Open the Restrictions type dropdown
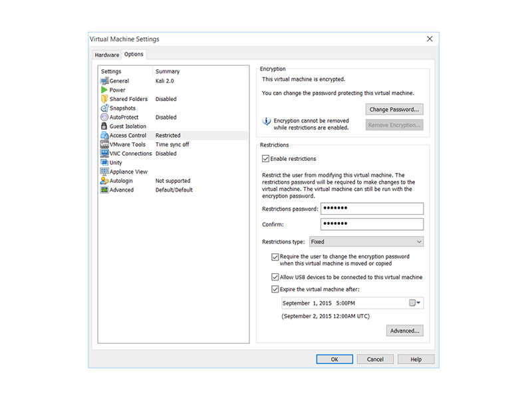This screenshot has height=399, width=532. [366, 241]
